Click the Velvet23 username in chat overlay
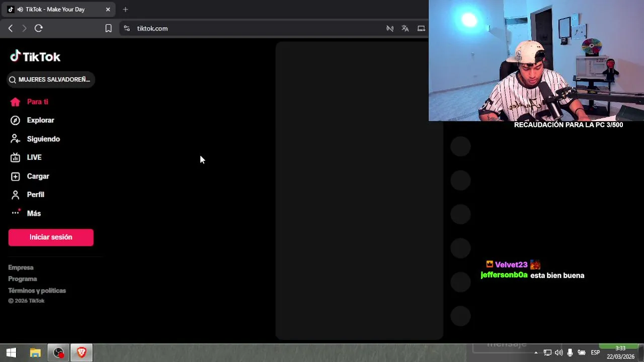 (511, 264)
